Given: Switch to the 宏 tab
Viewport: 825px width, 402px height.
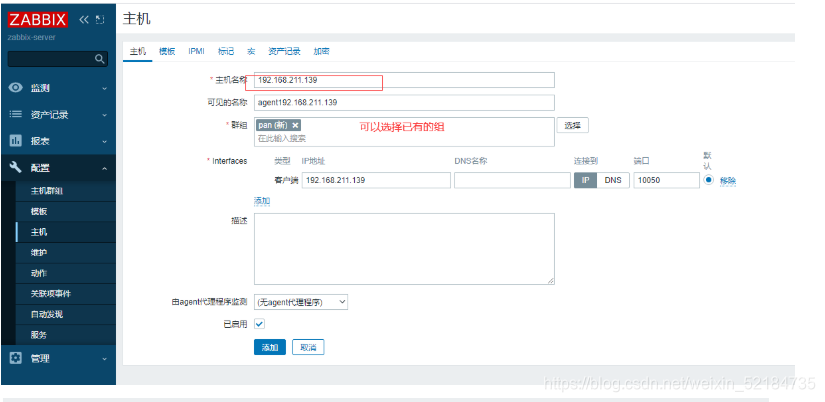Looking at the screenshot, I should point(251,52).
